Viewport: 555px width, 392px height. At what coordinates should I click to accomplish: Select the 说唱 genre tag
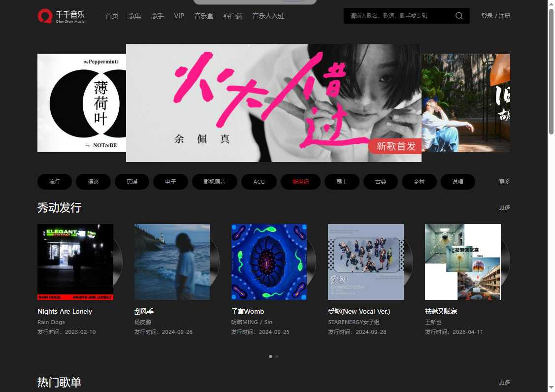pyautogui.click(x=457, y=181)
